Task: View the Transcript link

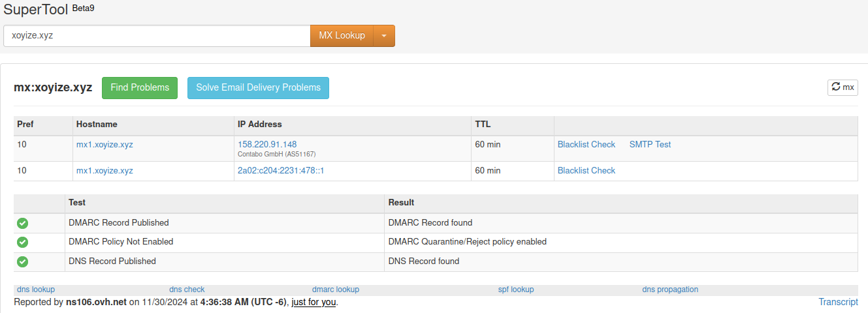Action: (838, 302)
